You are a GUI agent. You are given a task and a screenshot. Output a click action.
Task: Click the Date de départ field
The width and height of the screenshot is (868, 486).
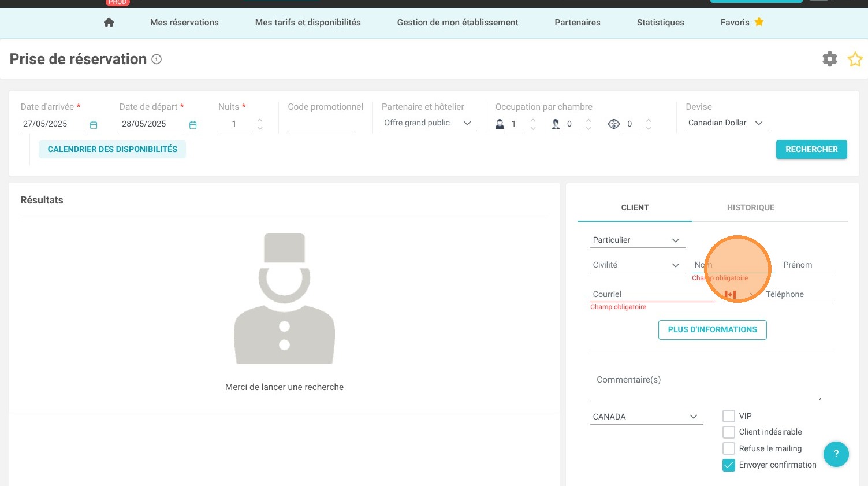(151, 124)
